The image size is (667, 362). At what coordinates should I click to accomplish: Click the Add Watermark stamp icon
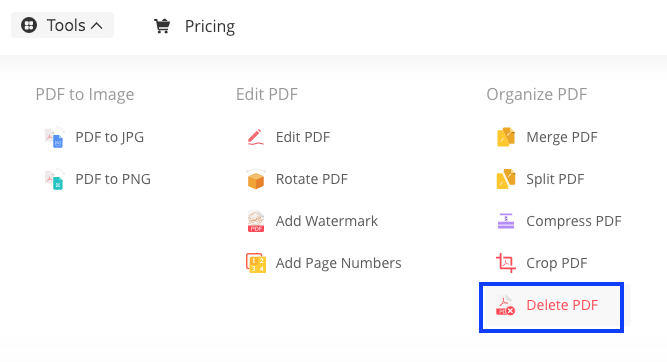(256, 221)
